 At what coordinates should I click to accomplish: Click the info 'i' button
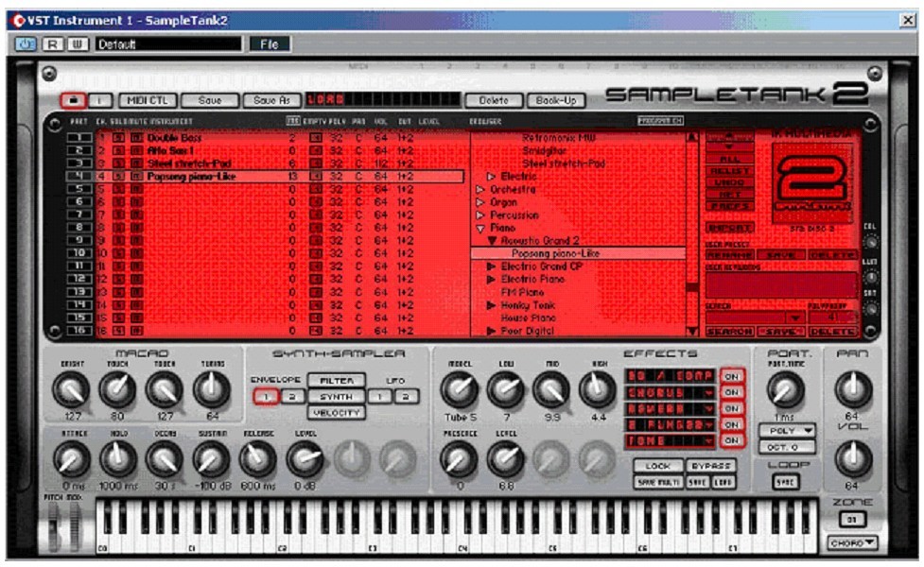(100, 99)
